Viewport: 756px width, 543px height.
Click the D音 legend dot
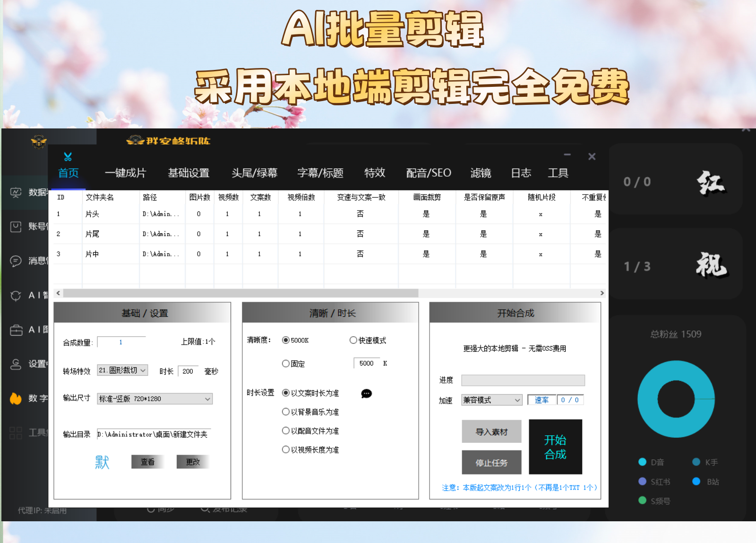[x=642, y=462]
